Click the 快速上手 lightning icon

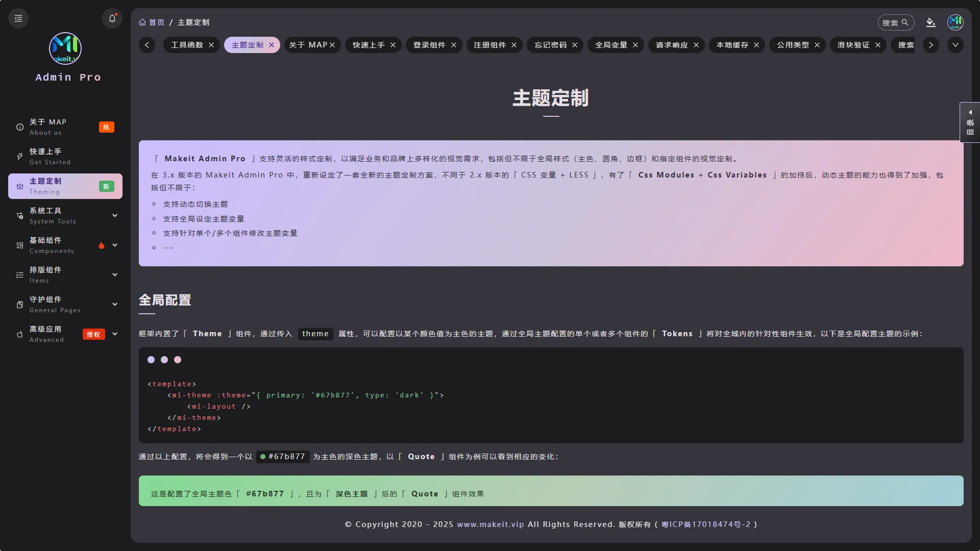pyautogui.click(x=20, y=157)
